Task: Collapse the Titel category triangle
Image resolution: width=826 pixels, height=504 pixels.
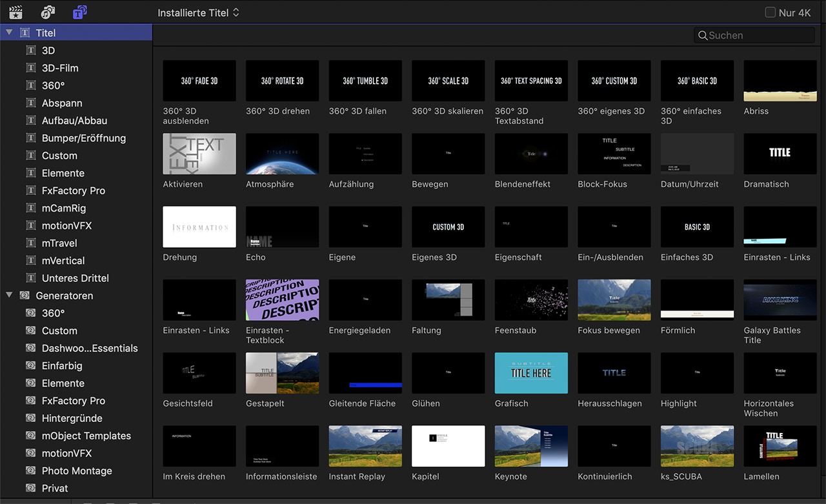Action: pyautogui.click(x=9, y=32)
